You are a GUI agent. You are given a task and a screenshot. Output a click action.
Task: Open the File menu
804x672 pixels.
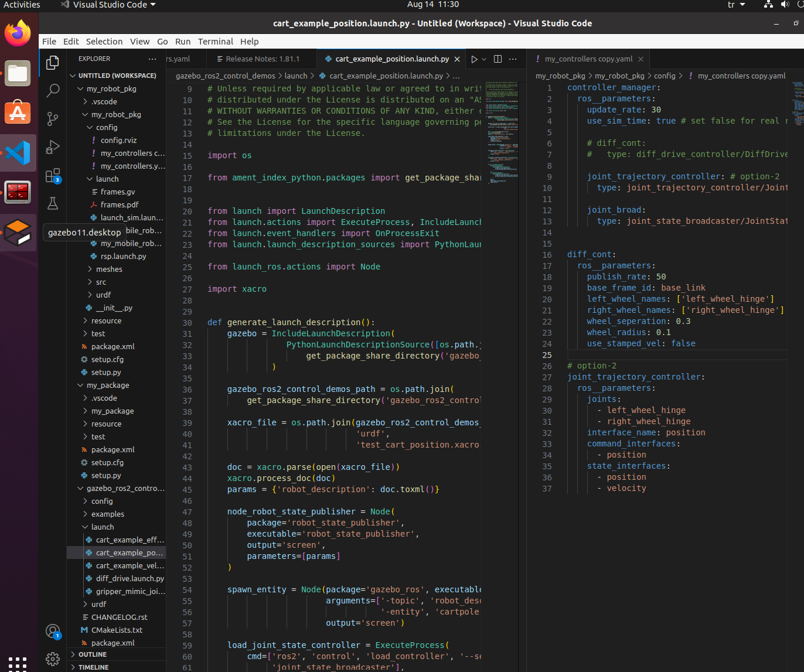[49, 42]
